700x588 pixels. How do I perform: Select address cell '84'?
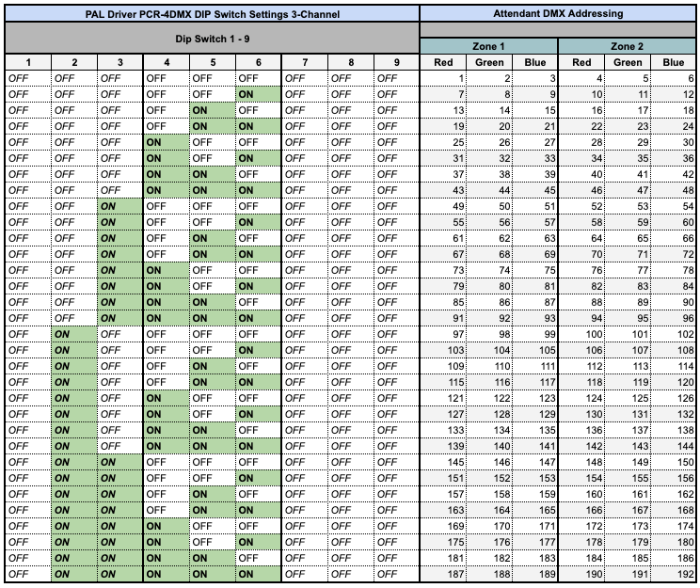674,286
